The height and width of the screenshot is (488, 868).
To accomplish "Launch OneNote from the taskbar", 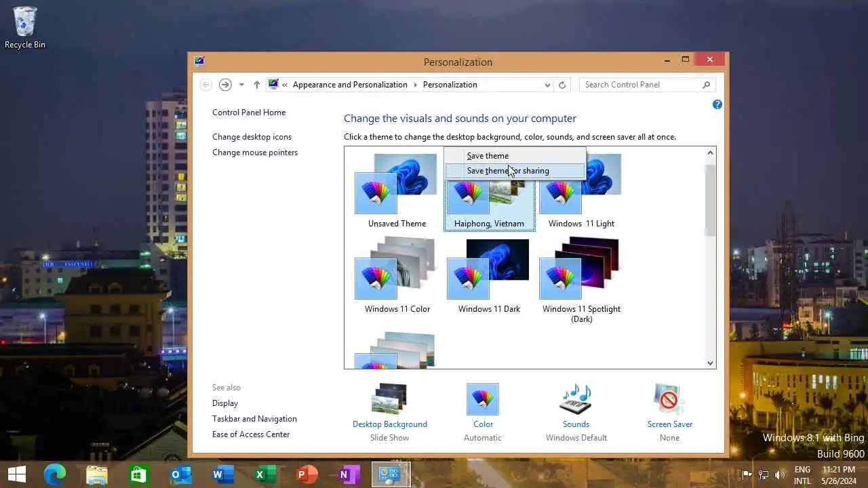I will pos(349,474).
